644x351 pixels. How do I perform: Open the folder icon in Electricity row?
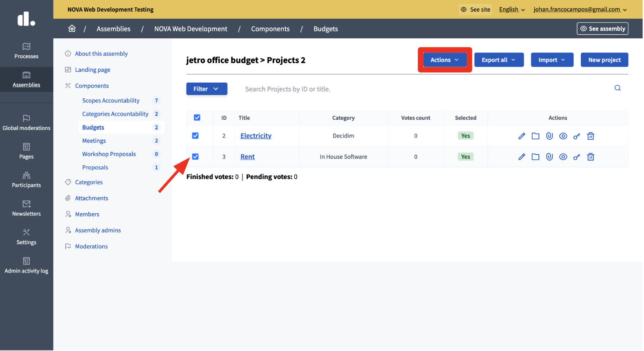tap(536, 136)
